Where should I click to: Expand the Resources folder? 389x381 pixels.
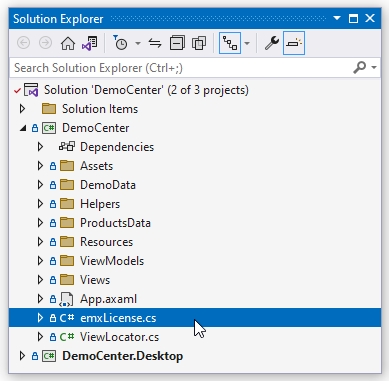40,242
